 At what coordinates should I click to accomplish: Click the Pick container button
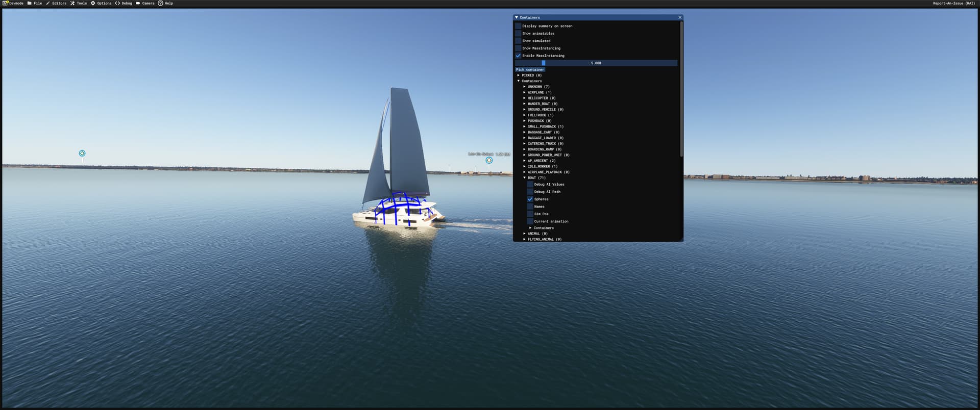point(530,69)
